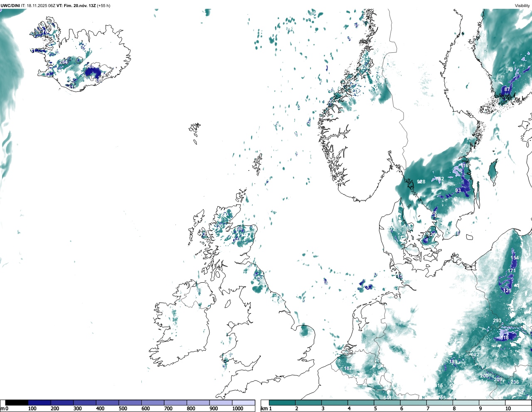Click the black 0–100 m legend swatch
Screen dimensions: 532x412
click(17, 402)
